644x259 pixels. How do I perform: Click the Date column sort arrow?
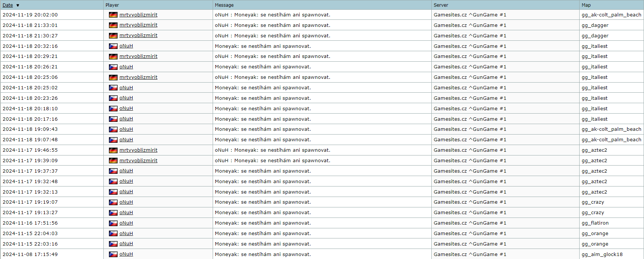click(18, 5)
